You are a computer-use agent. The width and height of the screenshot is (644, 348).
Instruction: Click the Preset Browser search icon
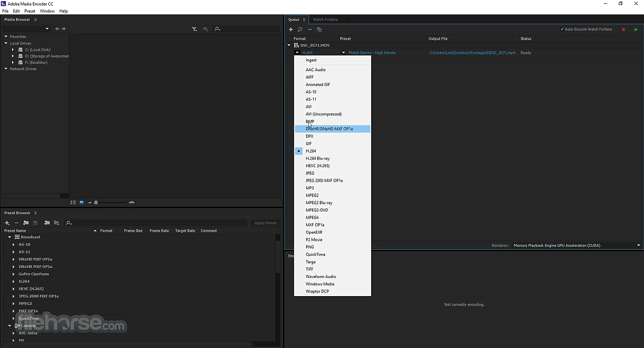coord(68,223)
